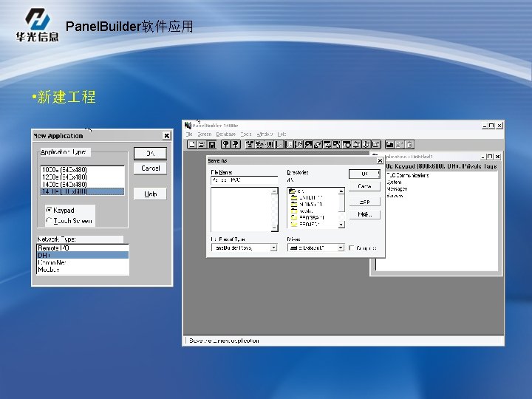Click Cancel in New Application dialog
Screen dimensions: 532x399
click(x=150, y=168)
